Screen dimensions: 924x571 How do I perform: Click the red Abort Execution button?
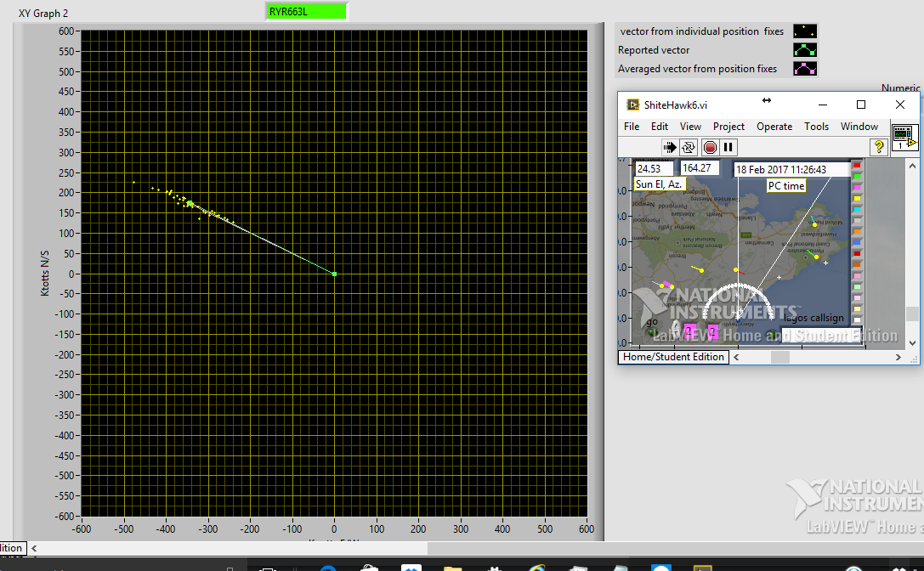(x=710, y=147)
